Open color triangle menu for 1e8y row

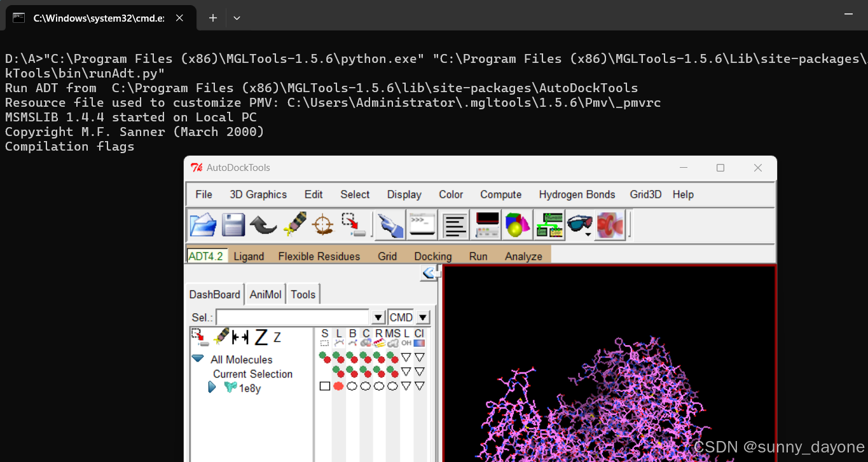point(419,386)
